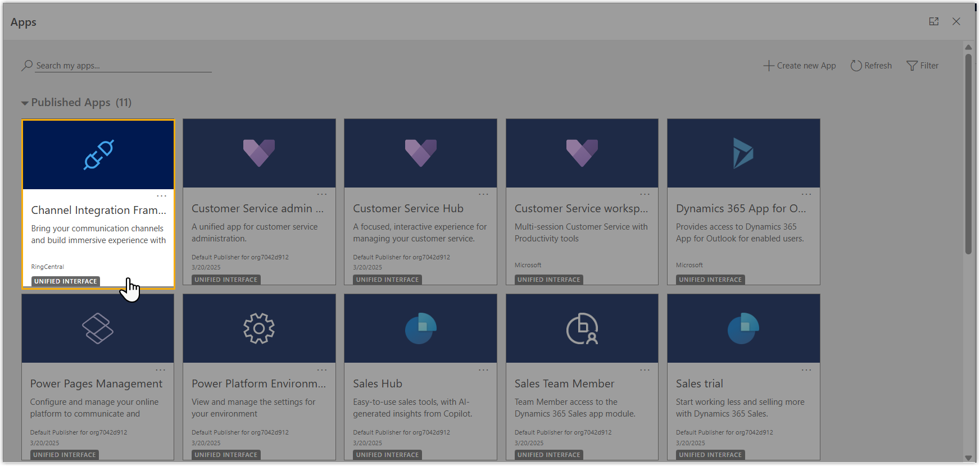Open more options for Customer Service admin

[322, 195]
